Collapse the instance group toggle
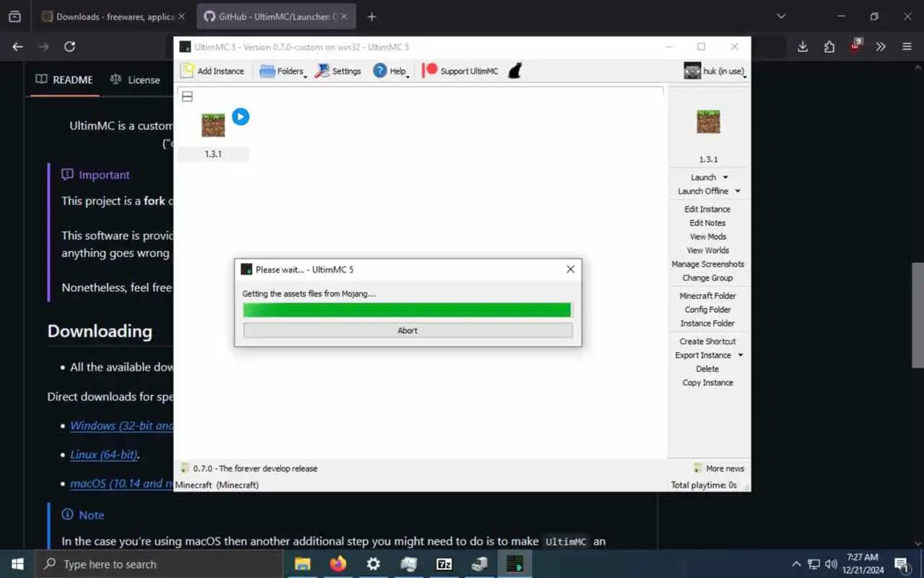Screen dimensions: 924x578 tap(187, 96)
